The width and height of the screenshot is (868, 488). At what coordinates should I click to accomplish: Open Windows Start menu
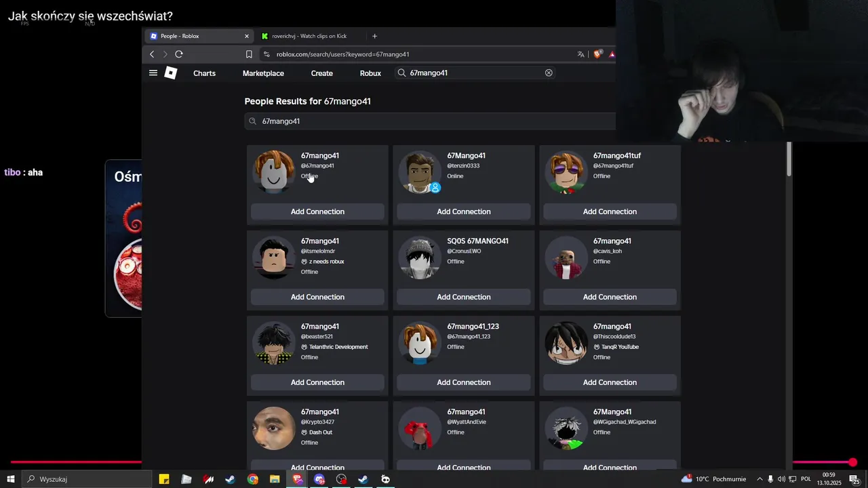coord(11,479)
